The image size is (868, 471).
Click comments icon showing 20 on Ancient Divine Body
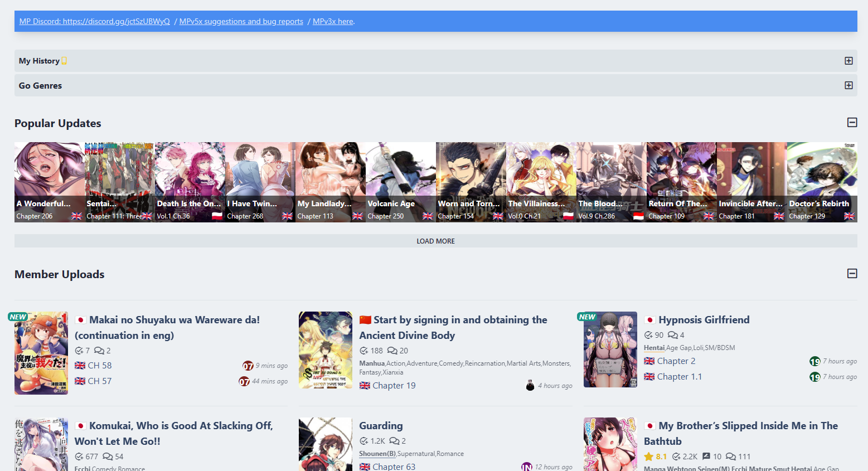[392, 351]
